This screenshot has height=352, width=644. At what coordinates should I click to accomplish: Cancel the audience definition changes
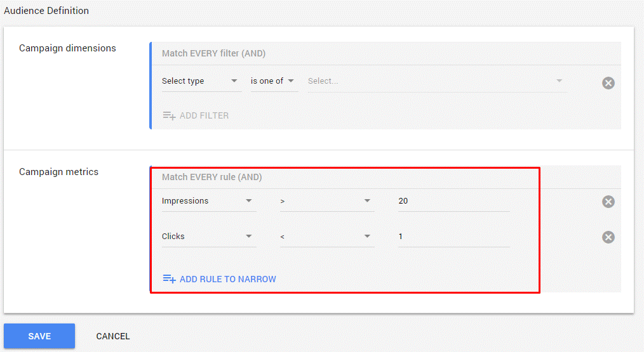click(113, 337)
